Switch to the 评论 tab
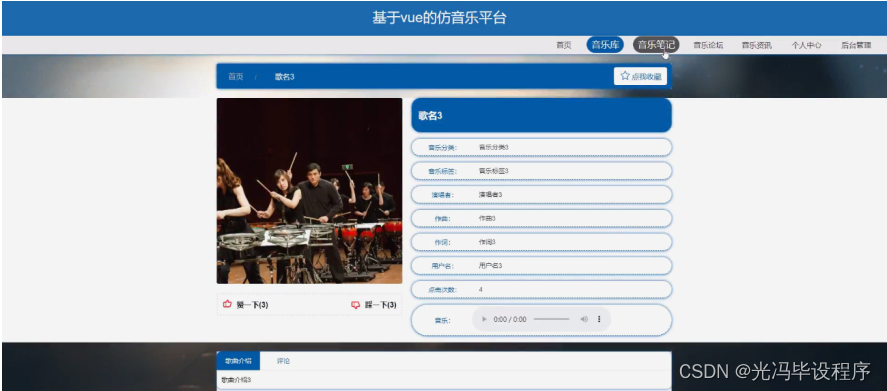 point(283,361)
